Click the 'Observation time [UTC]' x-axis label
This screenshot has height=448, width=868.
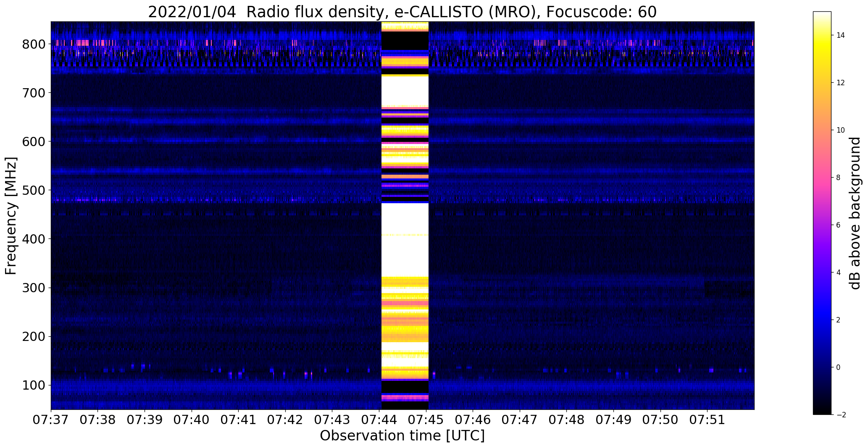tap(402, 436)
